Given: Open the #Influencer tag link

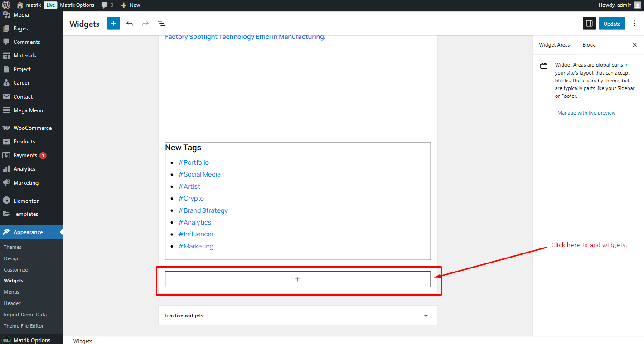Looking at the screenshot, I should point(196,234).
